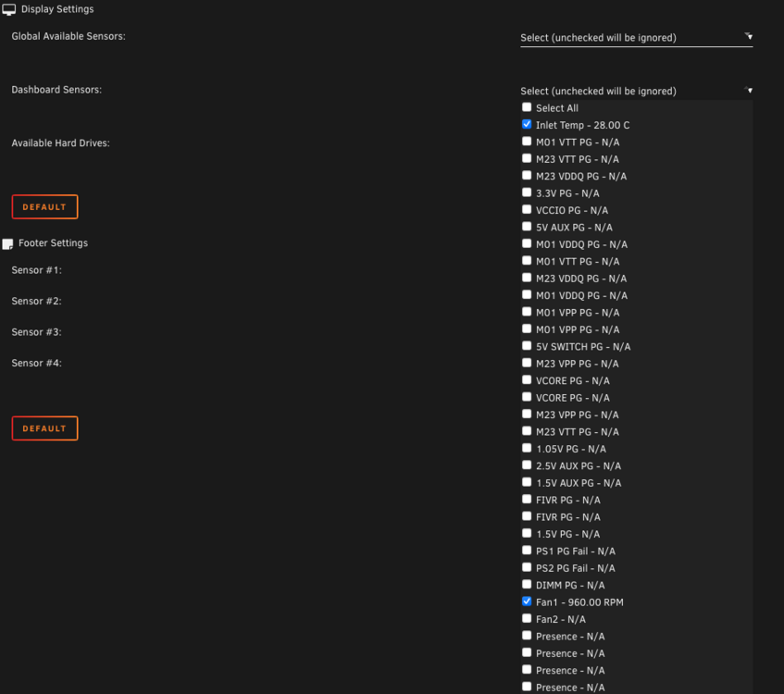784x694 pixels.
Task: Click the Display Settings heading
Action: coord(57,9)
